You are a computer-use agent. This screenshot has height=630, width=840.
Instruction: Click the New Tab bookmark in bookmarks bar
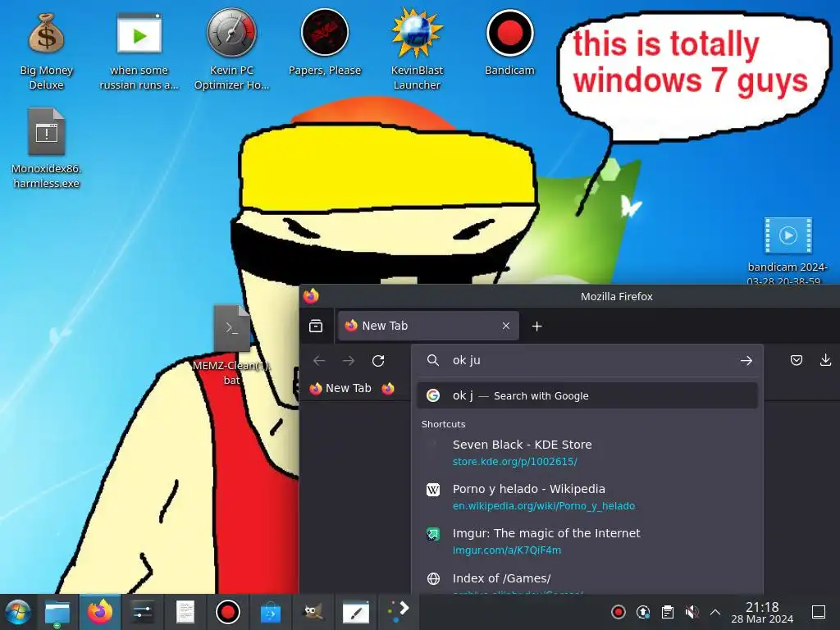click(x=340, y=388)
